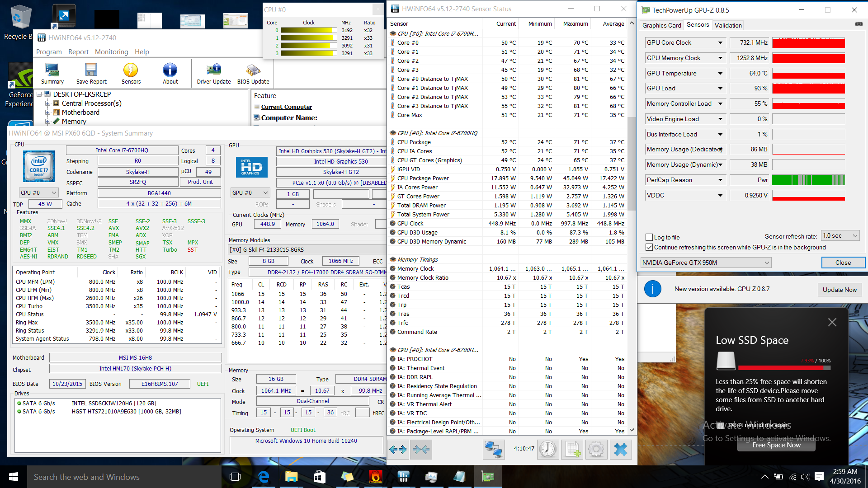This screenshot has width=868, height=488.
Task: Click the GPU-Z taskbar icon
Action: click(487, 477)
